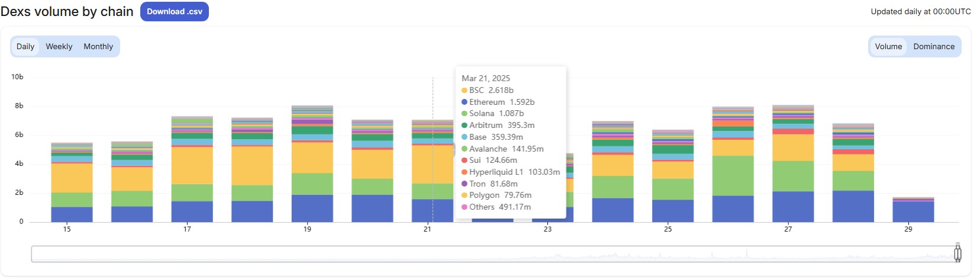Select the Monthly interval tab
980x279 pixels.
[98, 47]
